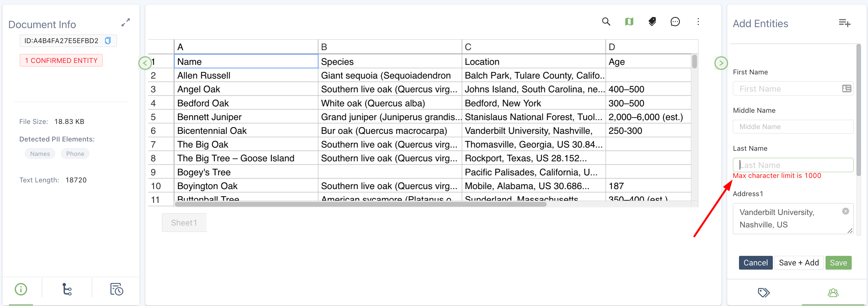Click the black tag icon in toolbar
Screen dimensions: 868x306
(x=652, y=22)
